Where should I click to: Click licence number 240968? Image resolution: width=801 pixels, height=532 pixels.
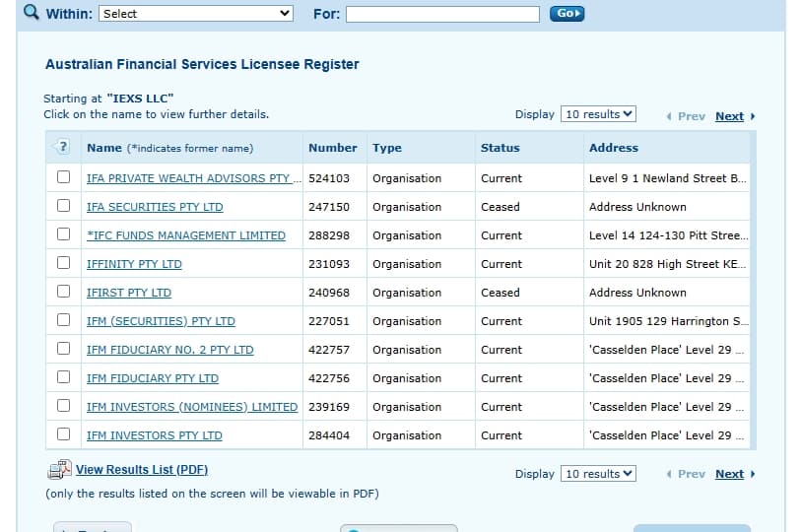(329, 293)
